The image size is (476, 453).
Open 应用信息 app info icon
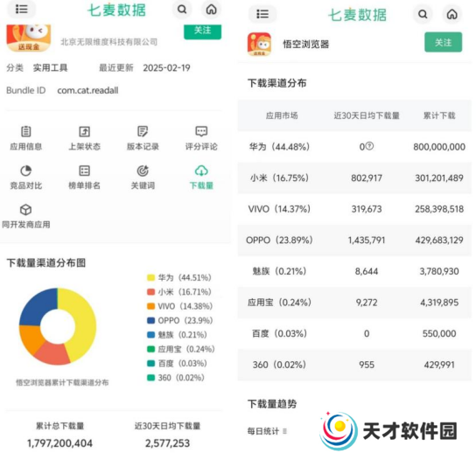click(25, 138)
